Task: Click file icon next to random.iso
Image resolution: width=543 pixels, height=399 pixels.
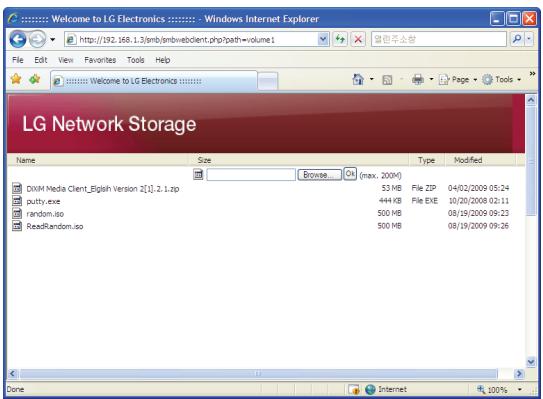Action: click(x=17, y=213)
